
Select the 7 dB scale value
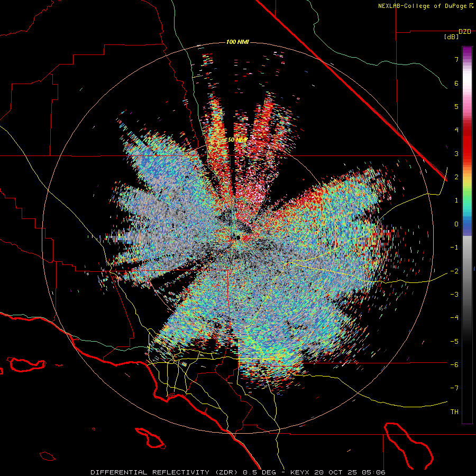456,59
